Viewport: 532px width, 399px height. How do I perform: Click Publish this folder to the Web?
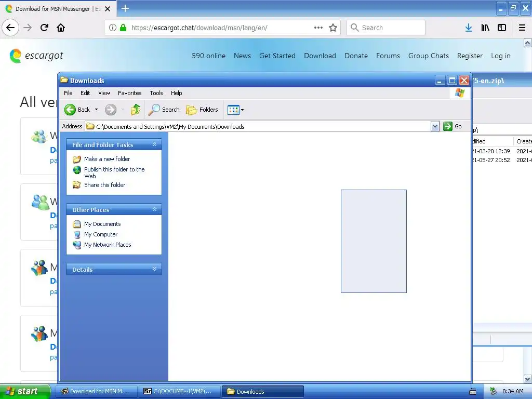pyautogui.click(x=114, y=172)
